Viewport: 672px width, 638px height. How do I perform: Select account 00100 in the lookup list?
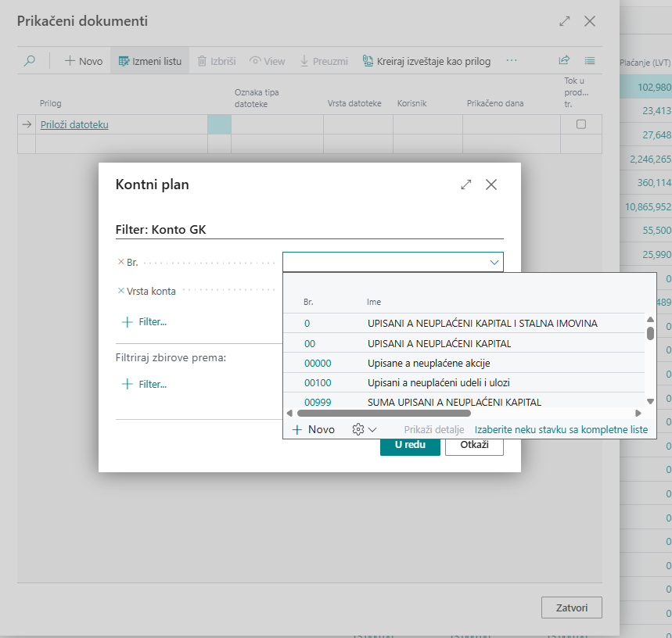click(x=318, y=382)
